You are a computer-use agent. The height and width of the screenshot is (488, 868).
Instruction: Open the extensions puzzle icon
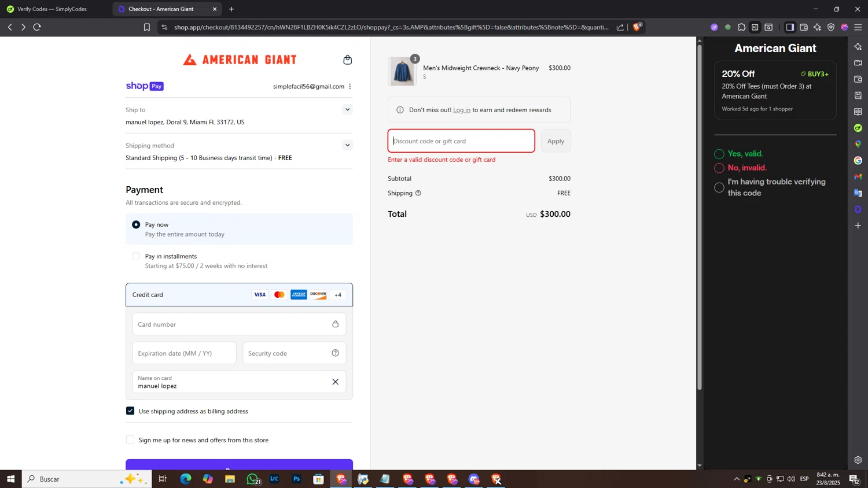741,27
